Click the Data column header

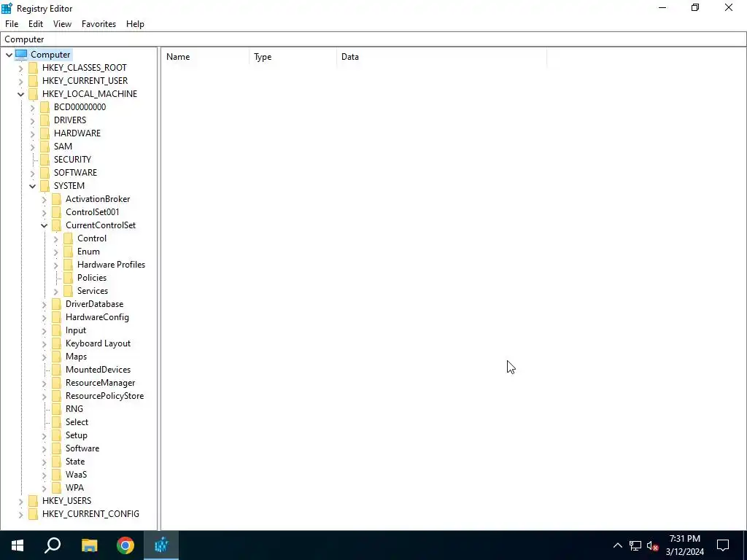441,57
